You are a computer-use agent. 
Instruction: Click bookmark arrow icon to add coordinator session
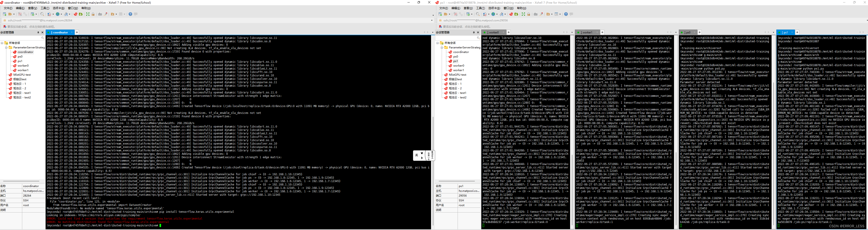tap(5, 26)
